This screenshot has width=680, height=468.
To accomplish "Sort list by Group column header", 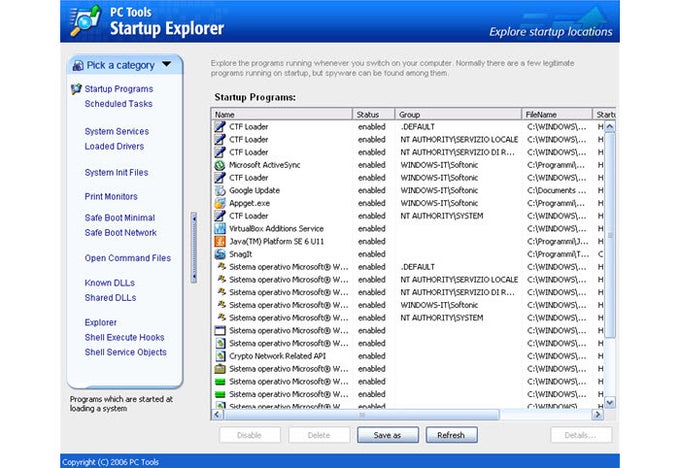I will pos(458,115).
